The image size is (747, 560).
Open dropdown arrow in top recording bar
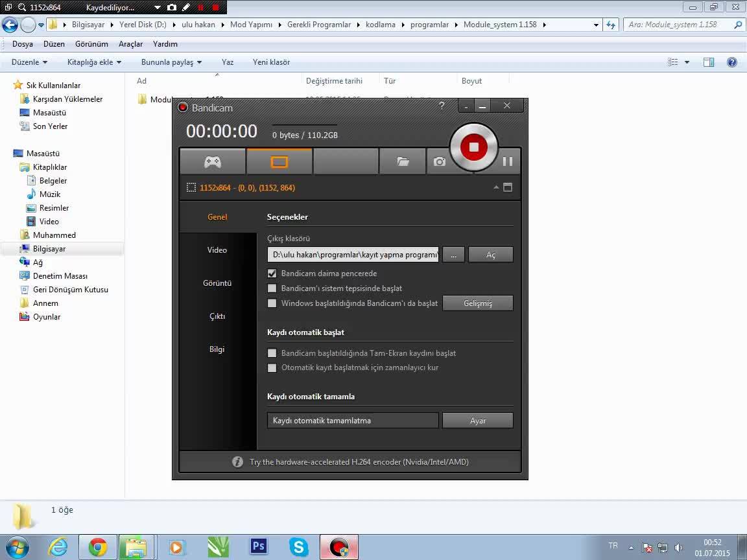click(157, 8)
